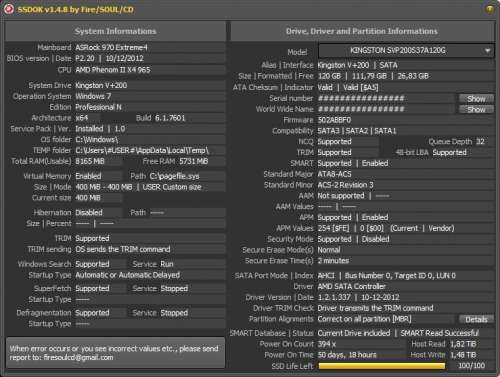
Task: Show the drive Serial number
Action: [476, 99]
